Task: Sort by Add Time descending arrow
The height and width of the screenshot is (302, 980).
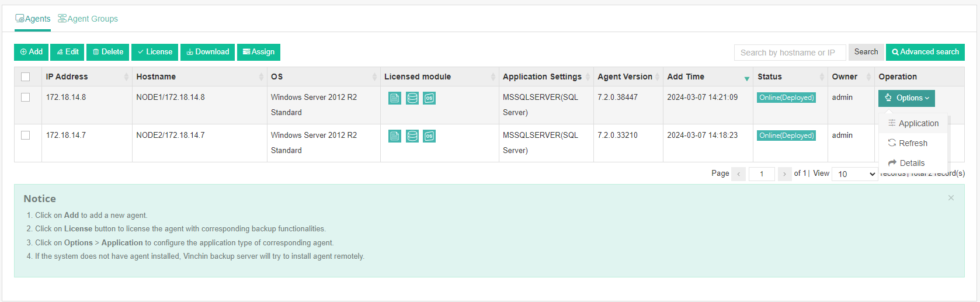Action: (x=746, y=79)
